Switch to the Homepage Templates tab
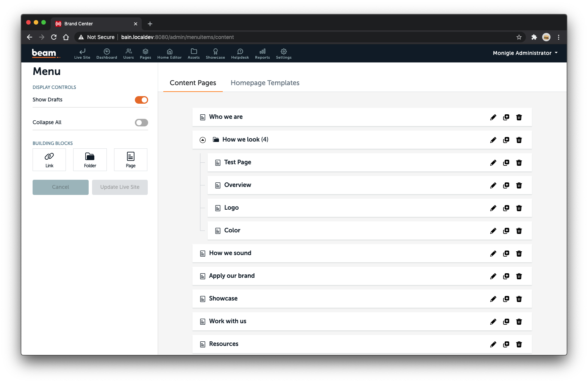 coord(265,83)
